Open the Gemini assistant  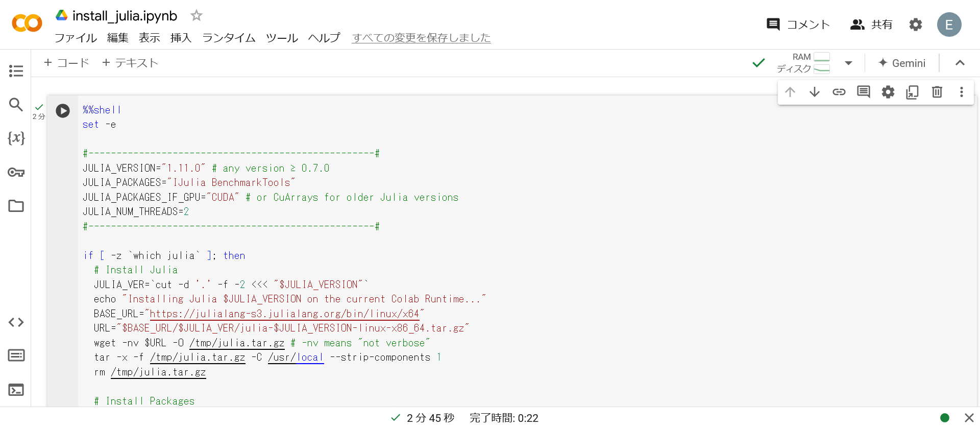pos(902,63)
